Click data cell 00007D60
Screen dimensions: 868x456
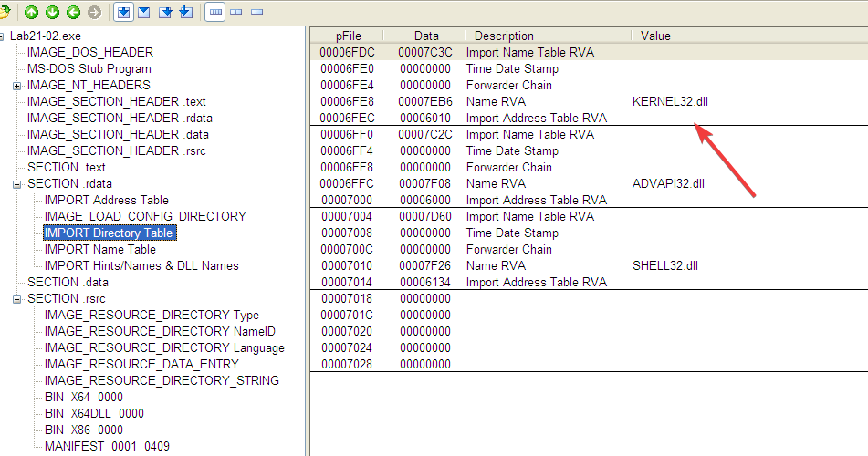[425, 216]
